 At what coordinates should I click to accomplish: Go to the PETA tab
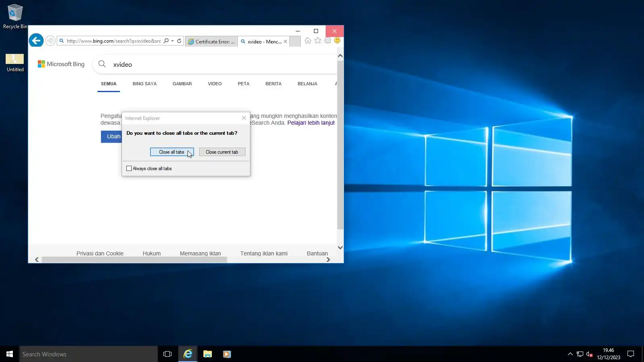(244, 84)
